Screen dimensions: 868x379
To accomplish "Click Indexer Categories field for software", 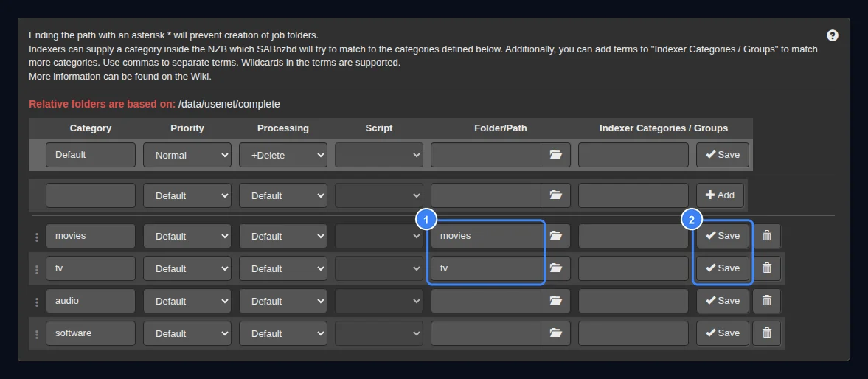I will point(633,333).
